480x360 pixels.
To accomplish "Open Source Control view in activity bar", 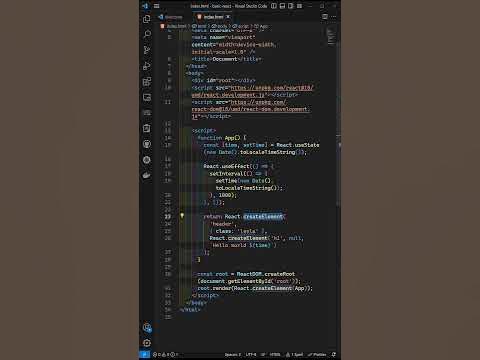I will pos(147,50).
